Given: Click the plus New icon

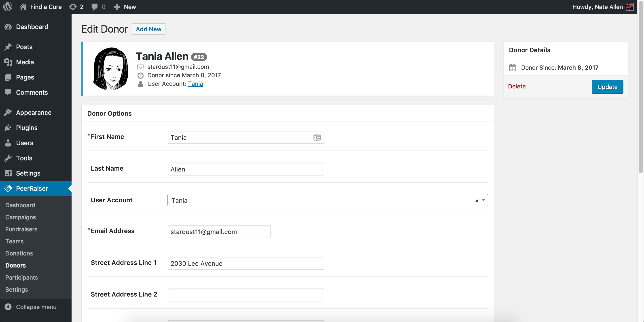Looking at the screenshot, I should (117, 7).
